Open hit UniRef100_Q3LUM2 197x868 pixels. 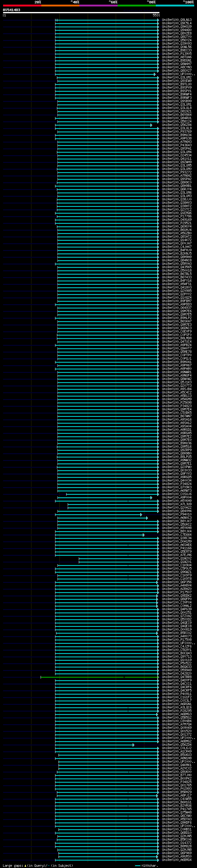tap(176, 78)
